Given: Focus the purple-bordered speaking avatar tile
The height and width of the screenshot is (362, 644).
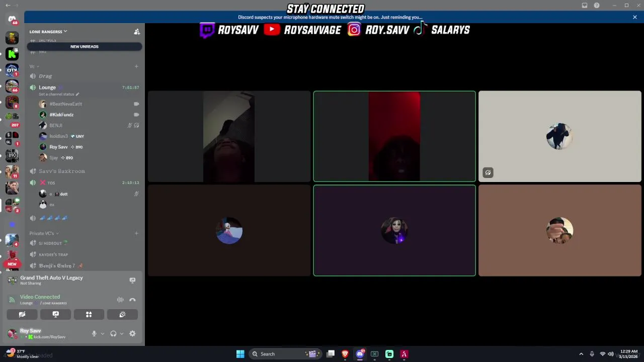Looking at the screenshot, I should tap(394, 230).
